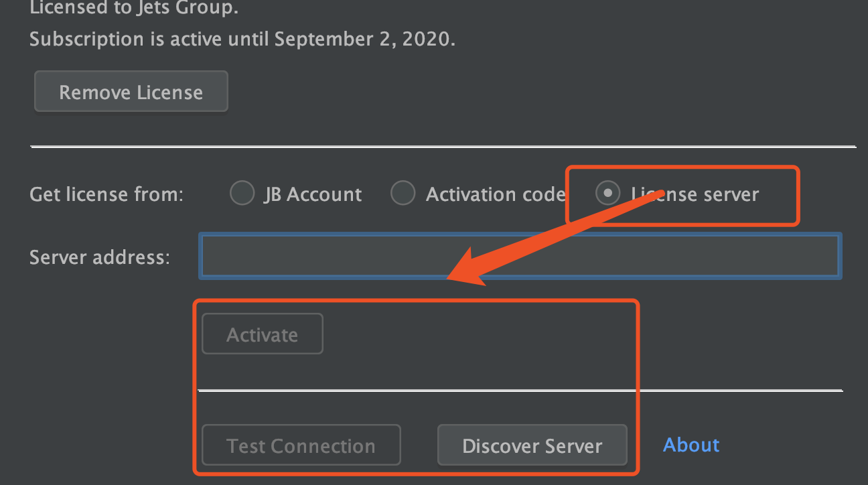This screenshot has width=868, height=485.
Task: Select the License server radio button
Action: point(607,194)
